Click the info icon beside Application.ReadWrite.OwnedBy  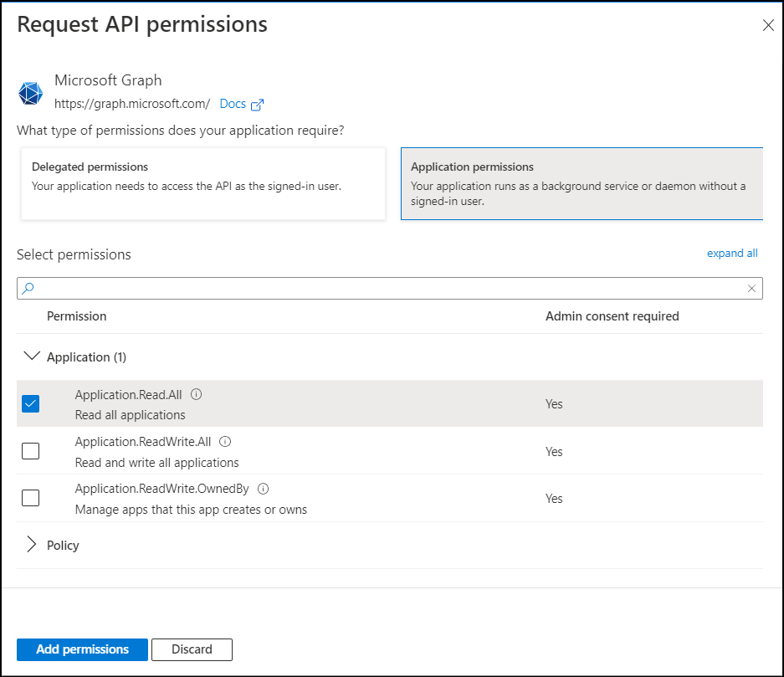coord(263,488)
